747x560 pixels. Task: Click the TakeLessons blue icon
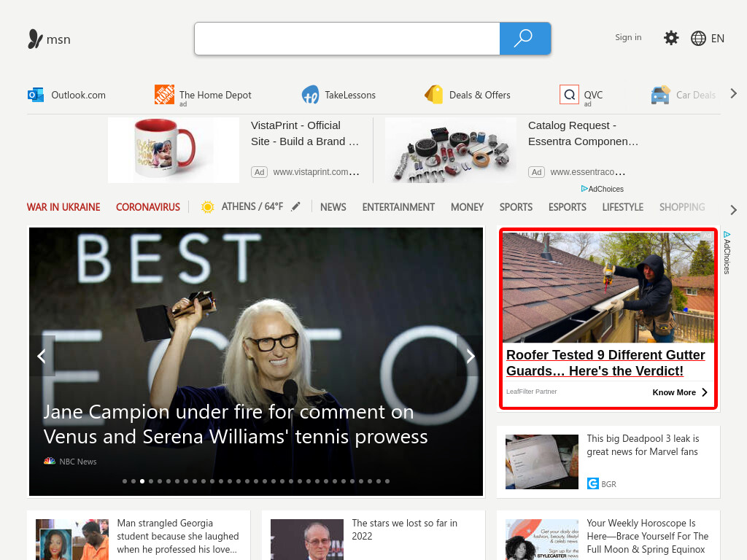tap(311, 95)
